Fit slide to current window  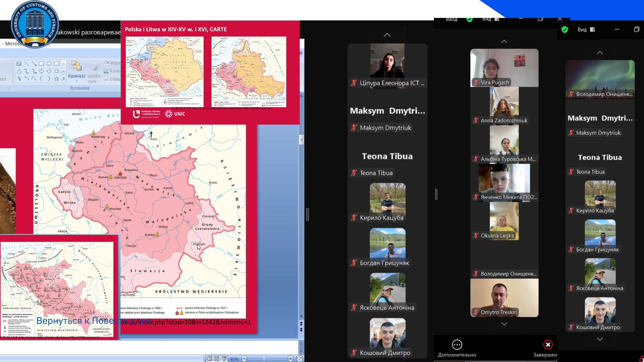[300, 359]
